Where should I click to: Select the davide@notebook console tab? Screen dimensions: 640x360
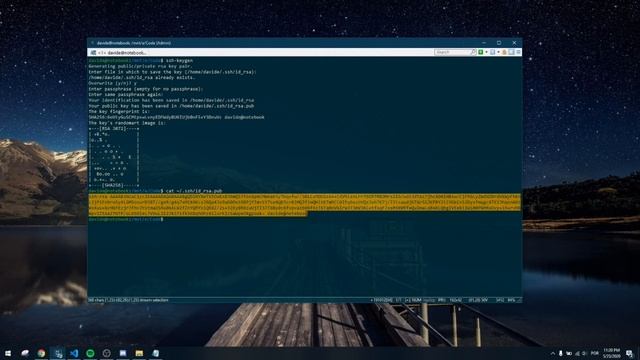[119, 53]
